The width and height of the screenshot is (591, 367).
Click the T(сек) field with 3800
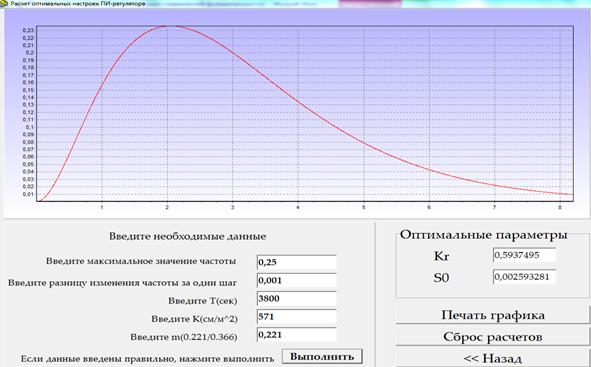pyautogui.click(x=297, y=298)
